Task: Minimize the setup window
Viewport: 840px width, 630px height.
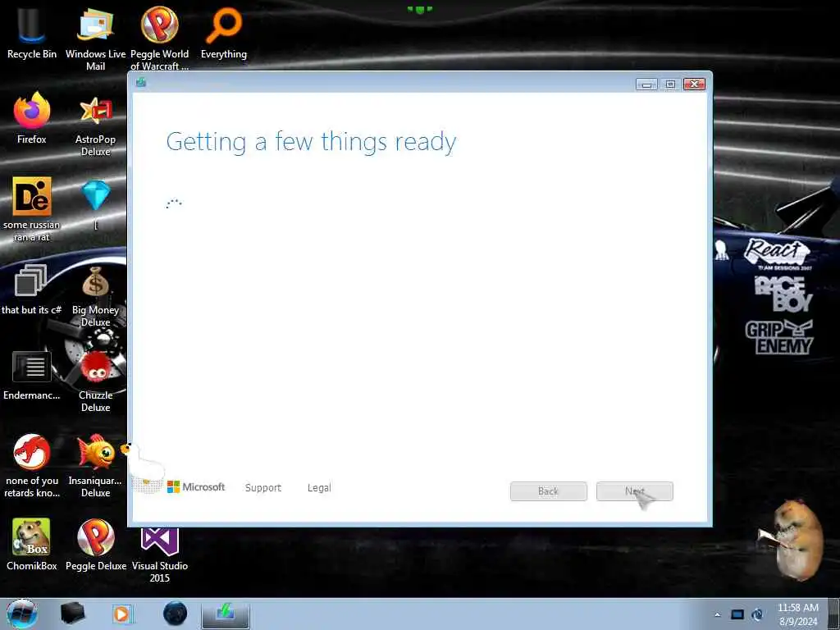Action: point(646,84)
